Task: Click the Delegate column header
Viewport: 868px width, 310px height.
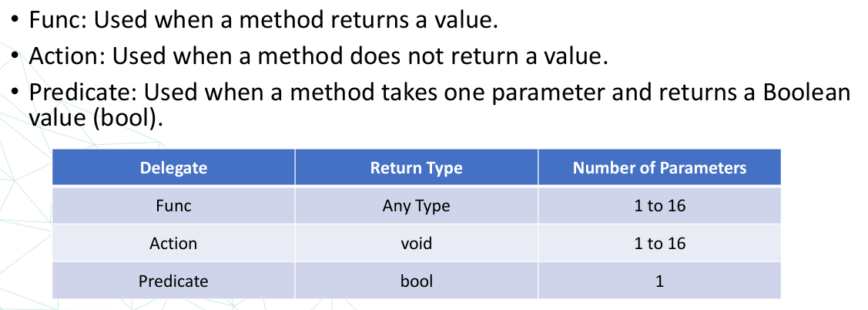Action: [174, 167]
